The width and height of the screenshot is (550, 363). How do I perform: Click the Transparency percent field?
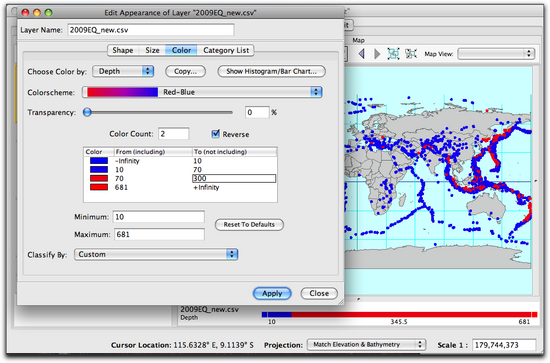click(x=257, y=112)
